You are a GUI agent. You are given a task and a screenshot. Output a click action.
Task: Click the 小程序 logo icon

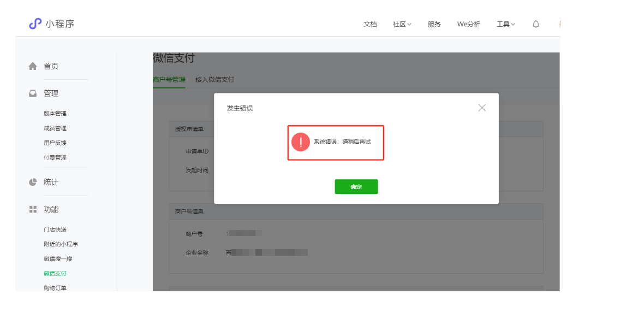point(35,23)
